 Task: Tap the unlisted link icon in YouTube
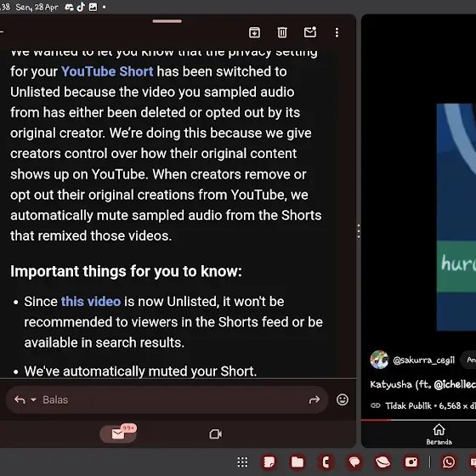[x=376, y=405]
